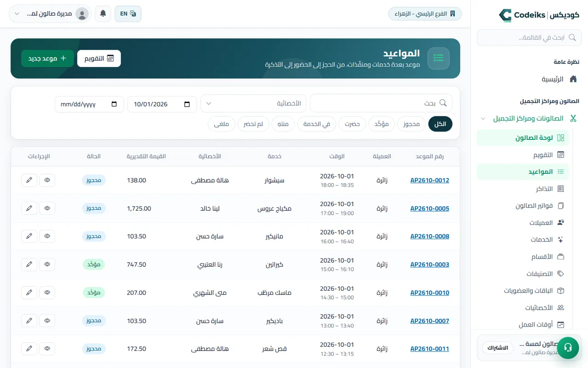This screenshot has height=368, width=588.
Task: Open الأخصائيات specialists page
Action: point(523,308)
